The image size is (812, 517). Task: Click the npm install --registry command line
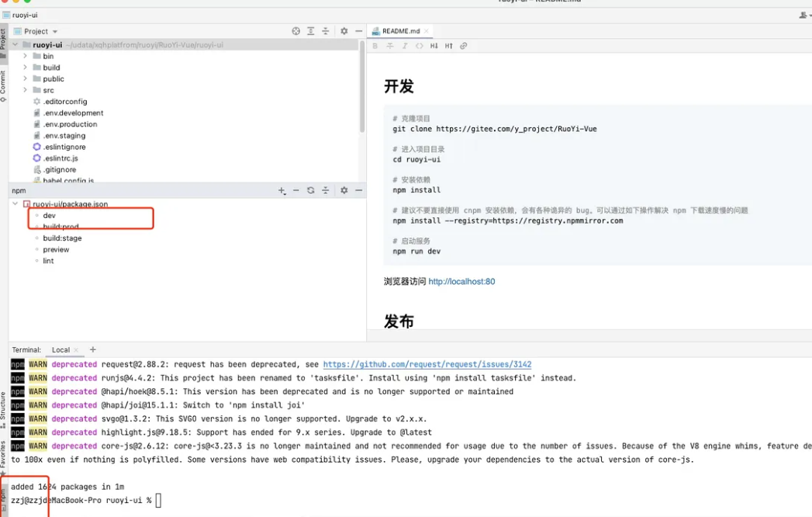click(507, 220)
